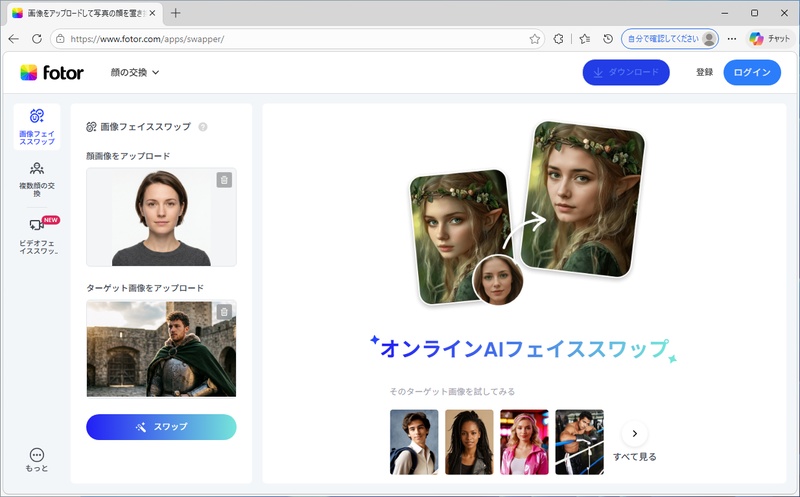Image resolution: width=800 pixels, height=497 pixels.
Task: Delete the uploaded target image
Action: tap(224, 312)
